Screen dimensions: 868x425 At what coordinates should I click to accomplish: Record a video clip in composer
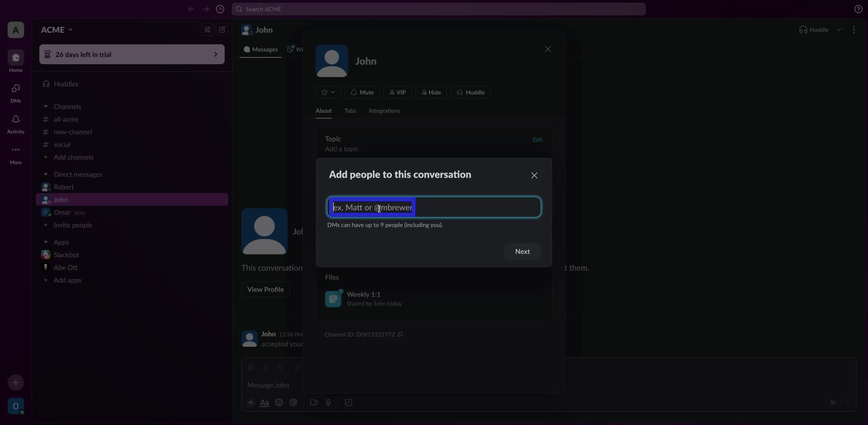click(x=314, y=402)
